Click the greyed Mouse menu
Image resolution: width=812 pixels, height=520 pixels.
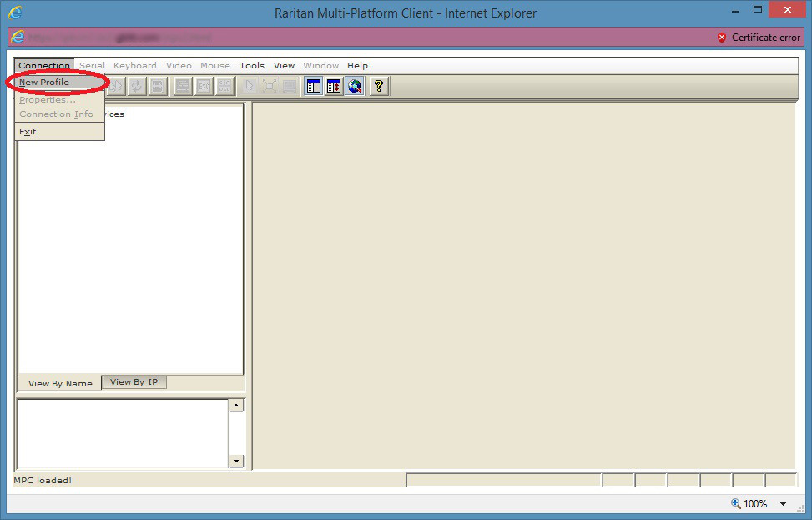pyautogui.click(x=215, y=65)
